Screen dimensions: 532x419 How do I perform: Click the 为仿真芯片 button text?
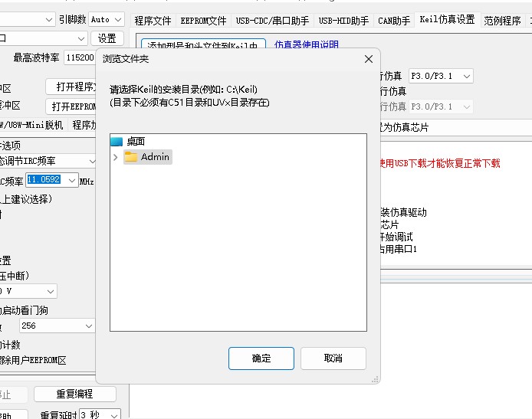(405, 127)
